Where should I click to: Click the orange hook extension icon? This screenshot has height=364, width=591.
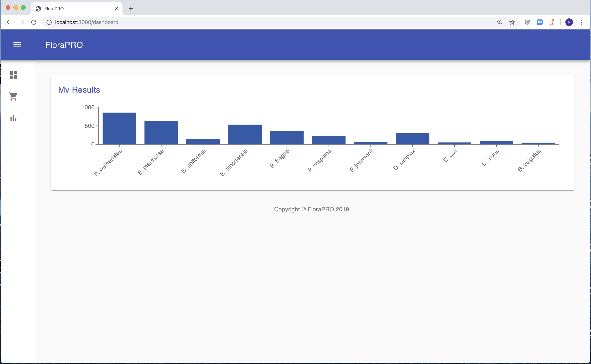click(552, 22)
